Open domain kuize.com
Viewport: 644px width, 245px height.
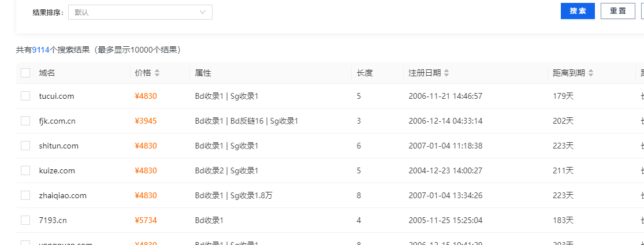(57, 170)
